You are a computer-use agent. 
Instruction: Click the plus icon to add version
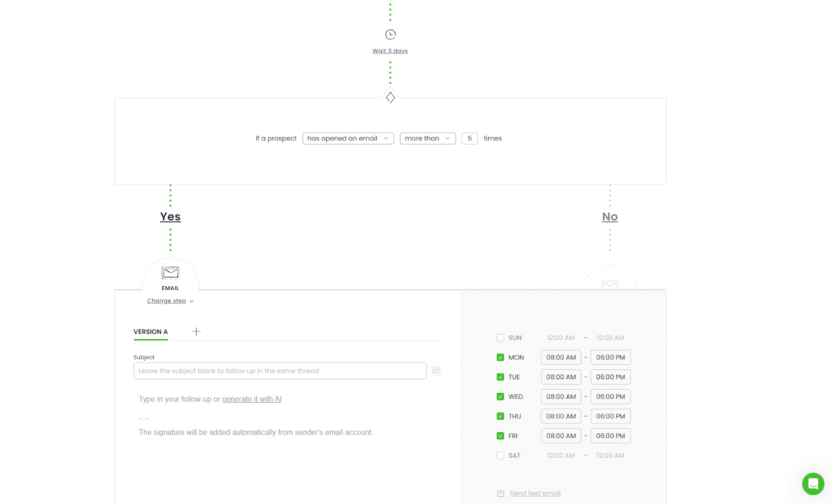pos(196,331)
